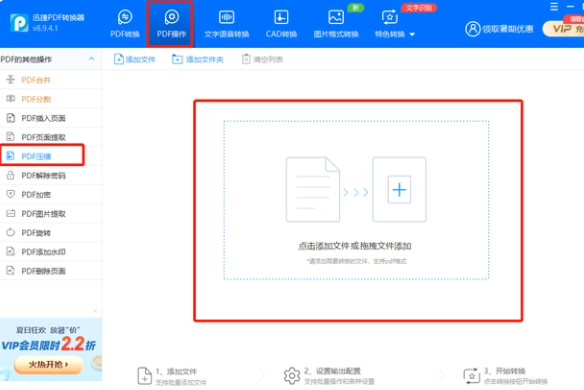The height and width of the screenshot is (390, 584).
Task: Open the 文字语音转换 tab
Action: [x=226, y=24]
